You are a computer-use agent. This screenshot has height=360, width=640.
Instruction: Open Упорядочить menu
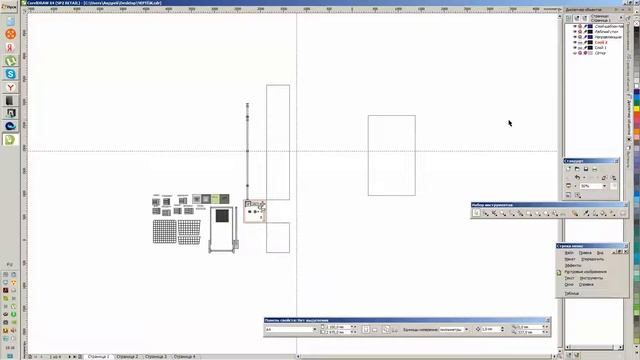pyautogui.click(x=593, y=259)
